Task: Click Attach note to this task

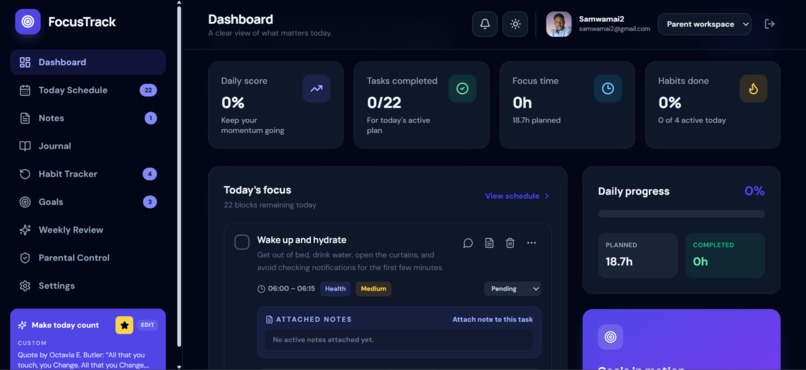Action: click(492, 320)
